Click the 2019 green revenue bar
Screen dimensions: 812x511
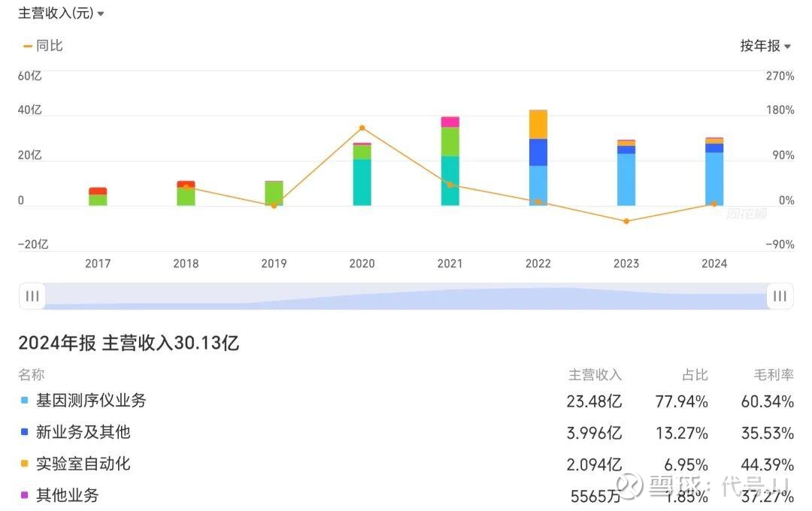tap(274, 193)
